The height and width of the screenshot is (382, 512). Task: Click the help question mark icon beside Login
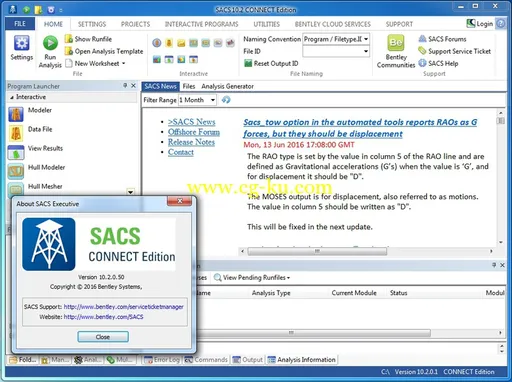coord(500,24)
